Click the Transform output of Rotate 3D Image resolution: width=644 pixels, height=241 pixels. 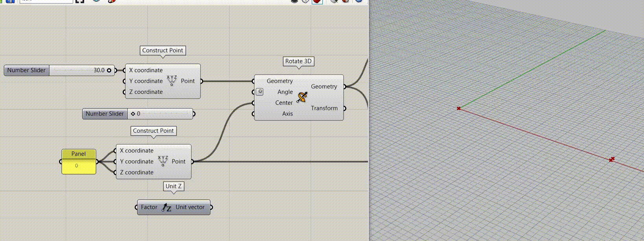pos(324,108)
